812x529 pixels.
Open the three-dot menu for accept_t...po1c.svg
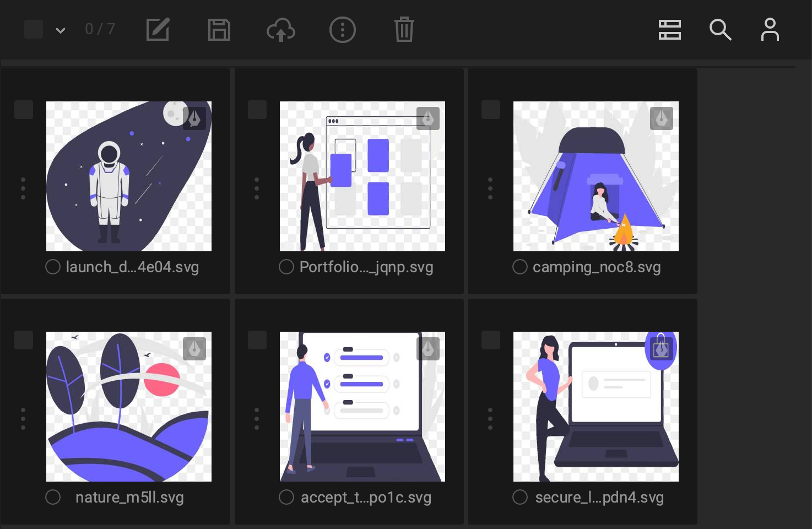coord(257,419)
